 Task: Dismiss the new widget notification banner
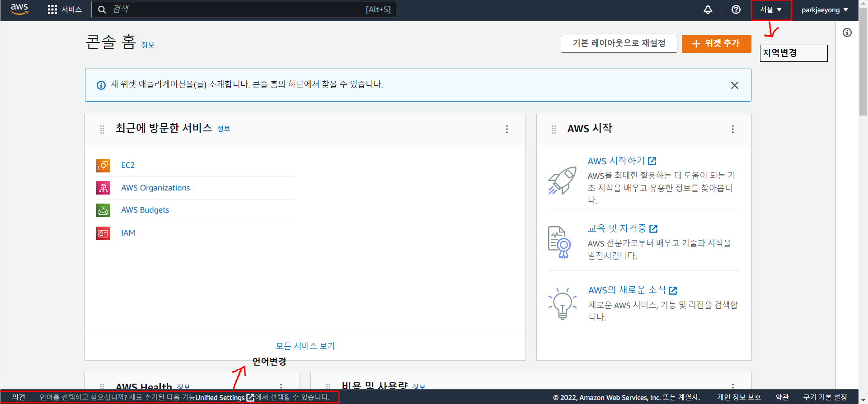click(x=735, y=85)
